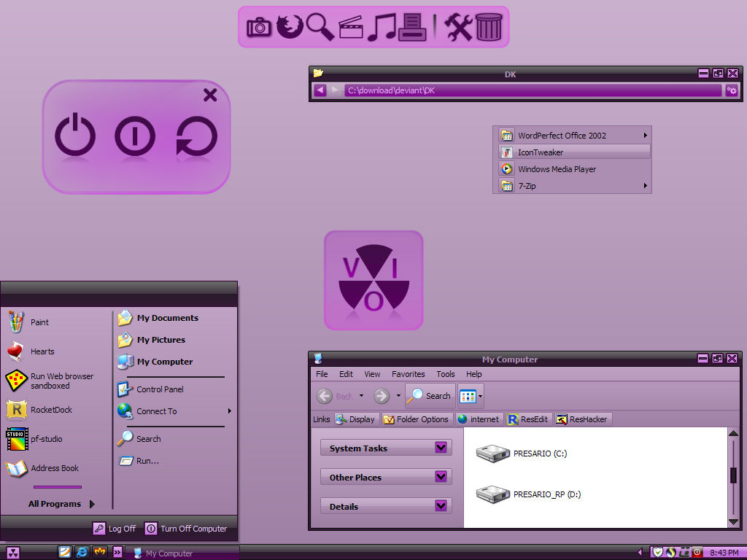Click the ResEdit quick launch button
This screenshot has height=560, width=747.
(x=528, y=419)
